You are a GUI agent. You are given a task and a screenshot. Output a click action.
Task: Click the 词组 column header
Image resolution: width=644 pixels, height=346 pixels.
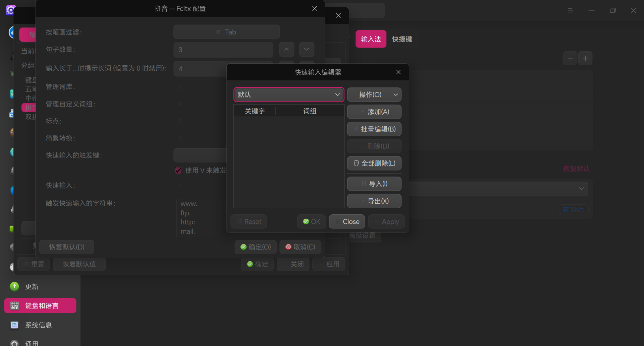click(310, 111)
